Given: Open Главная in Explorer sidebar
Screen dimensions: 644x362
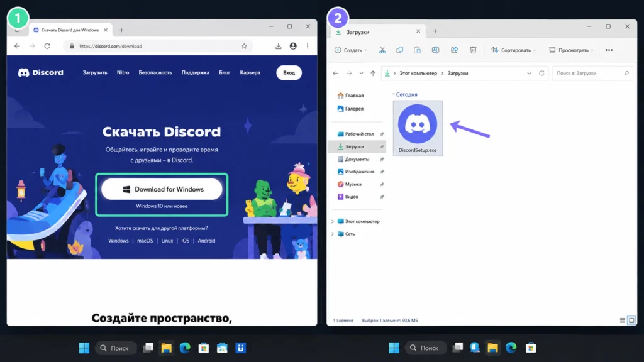Looking at the screenshot, I should (351, 96).
